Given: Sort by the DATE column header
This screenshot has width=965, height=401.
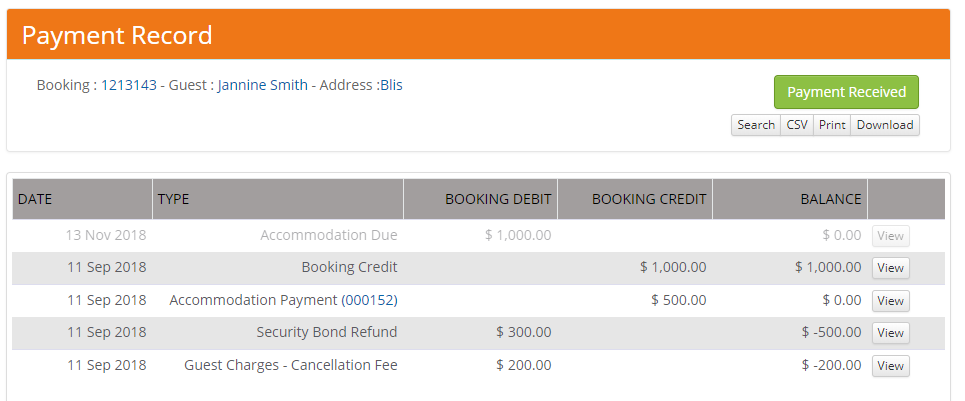Looking at the screenshot, I should (x=35, y=199).
